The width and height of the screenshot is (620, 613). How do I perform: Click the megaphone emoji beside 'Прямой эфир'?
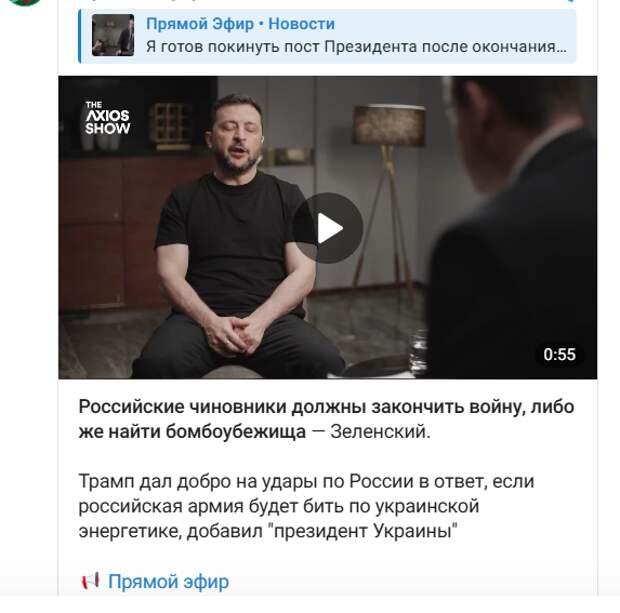point(90,581)
